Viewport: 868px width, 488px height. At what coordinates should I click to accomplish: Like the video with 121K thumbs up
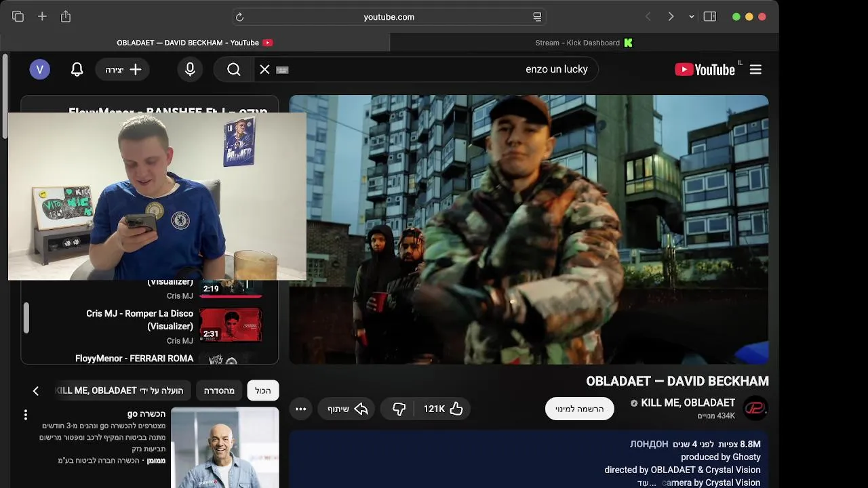pyautogui.click(x=443, y=409)
